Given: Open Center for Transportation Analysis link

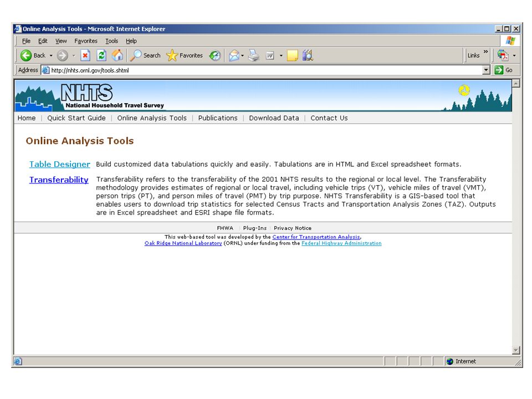Looking at the screenshot, I should (316, 237).
